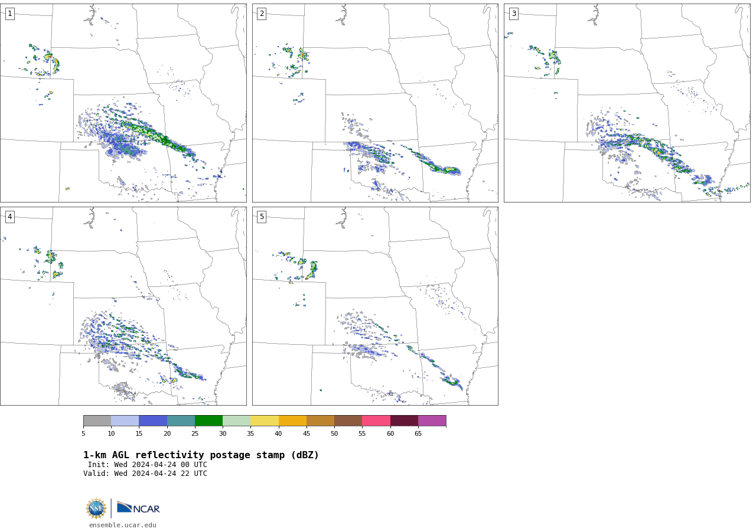756x532 pixels.
Task: Open ensemble member 4 reflectivity map
Action: pos(123,306)
